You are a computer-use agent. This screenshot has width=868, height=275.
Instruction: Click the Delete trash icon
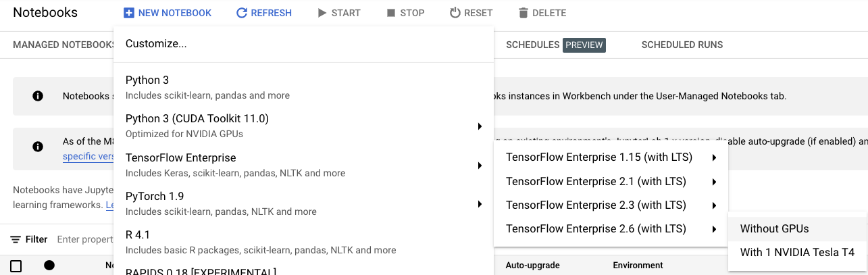[523, 13]
